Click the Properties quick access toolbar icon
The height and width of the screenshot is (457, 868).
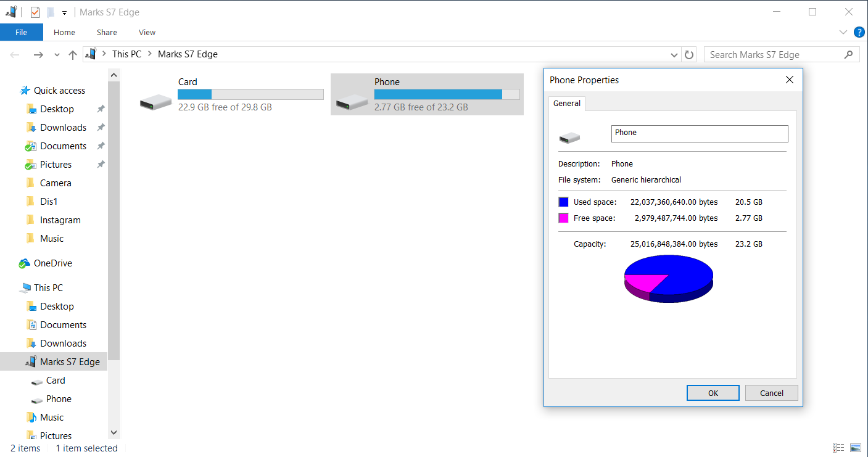(35, 12)
